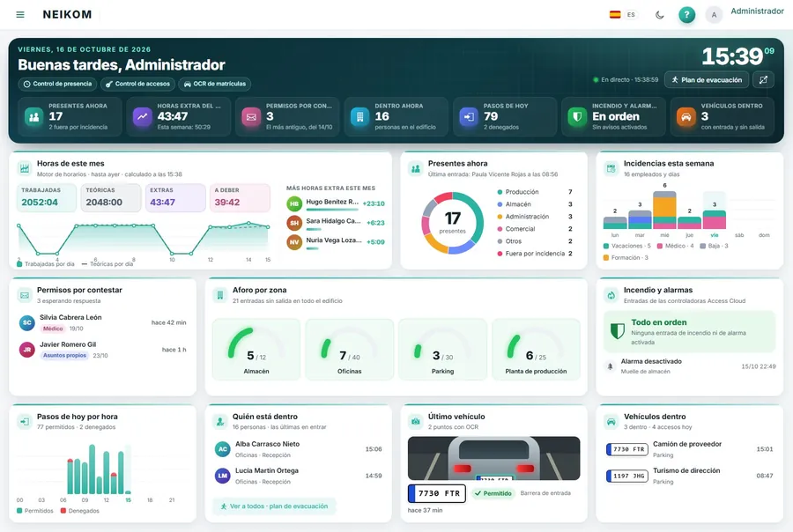The image size is (793, 532).
Task: Select the OCR de matrículas chip
Action: click(214, 84)
